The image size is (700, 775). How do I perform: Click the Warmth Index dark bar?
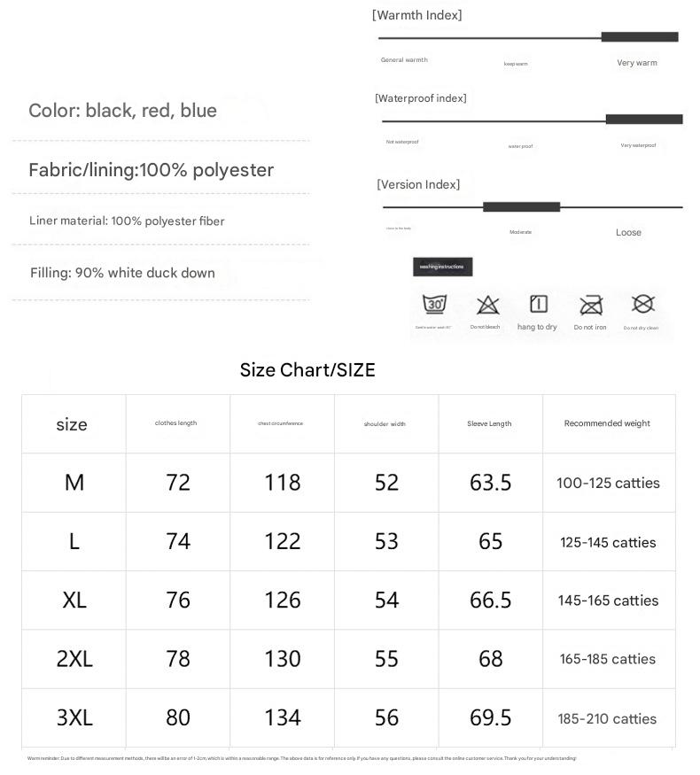(639, 37)
